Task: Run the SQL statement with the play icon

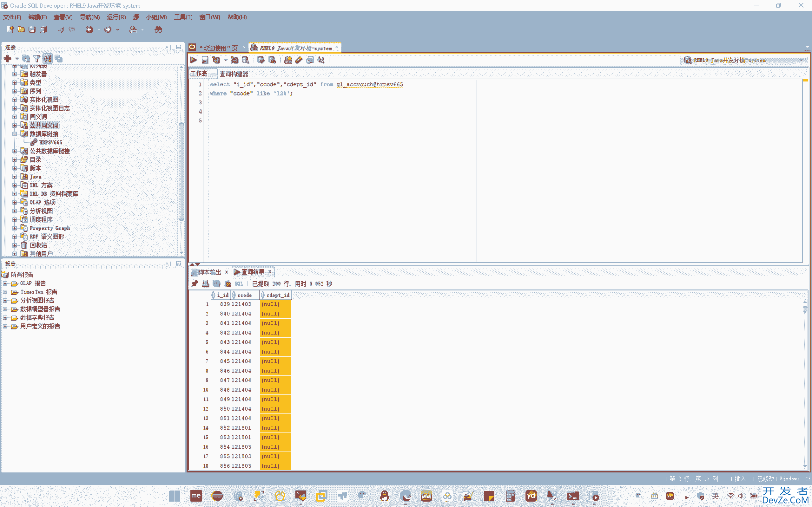Action: [194, 60]
